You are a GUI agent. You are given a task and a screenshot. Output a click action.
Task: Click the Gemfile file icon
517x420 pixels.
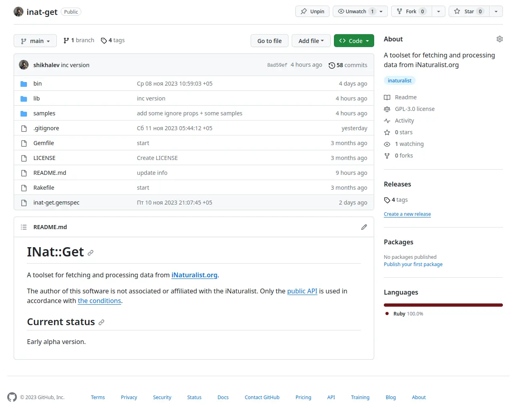click(24, 143)
